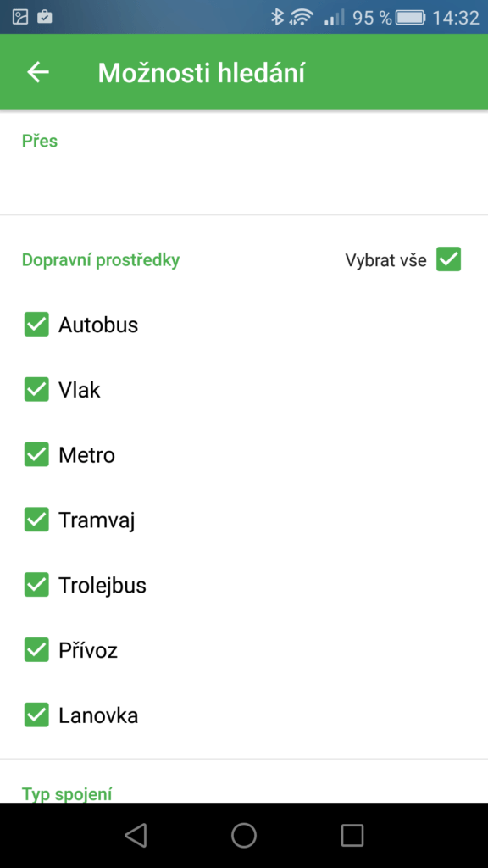Viewport: 488px width, 868px height.
Task: Tap the Android home circle button
Action: coord(244,835)
